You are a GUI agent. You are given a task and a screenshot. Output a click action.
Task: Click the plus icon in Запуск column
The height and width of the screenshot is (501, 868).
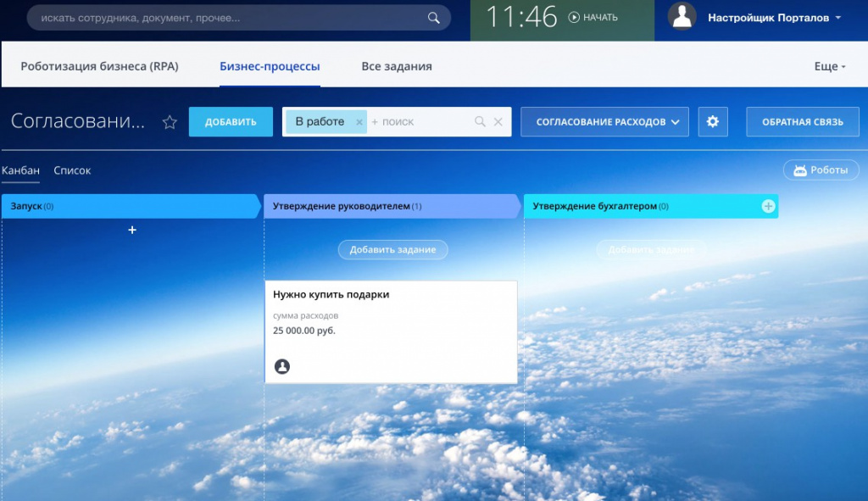pyautogui.click(x=132, y=230)
